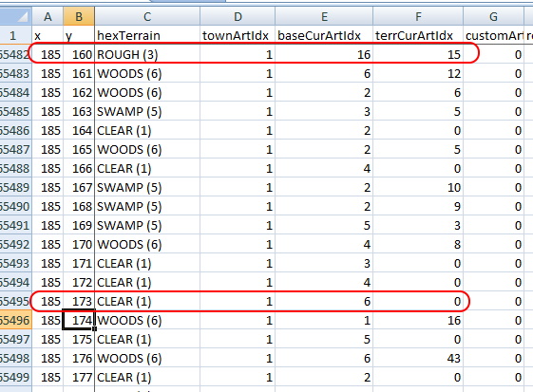The width and height of the screenshot is (533, 392).
Task: Click WOODS (6) in row 55498
Action: [x=147, y=359]
